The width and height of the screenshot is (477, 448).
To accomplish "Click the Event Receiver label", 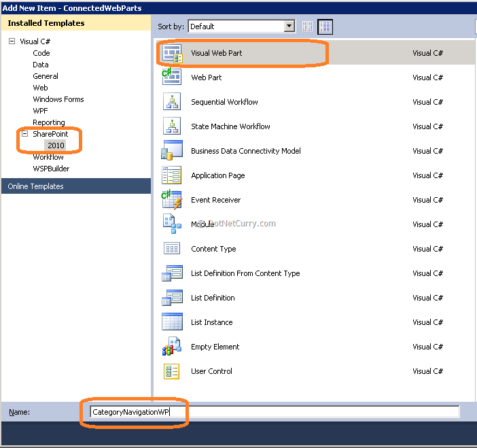I will coord(215,200).
